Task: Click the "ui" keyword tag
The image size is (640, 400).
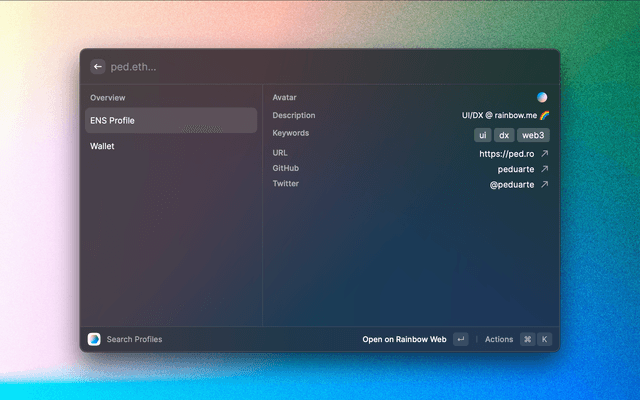Action: coord(482,135)
